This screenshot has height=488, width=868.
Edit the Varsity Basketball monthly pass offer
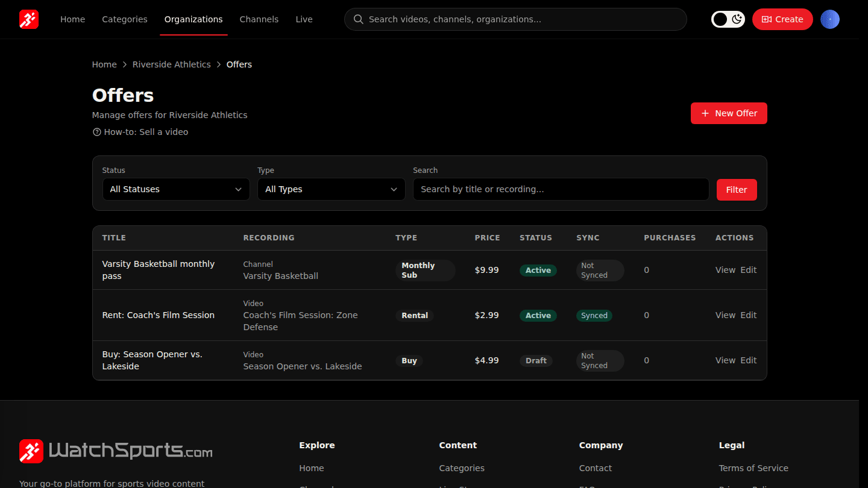749,270
